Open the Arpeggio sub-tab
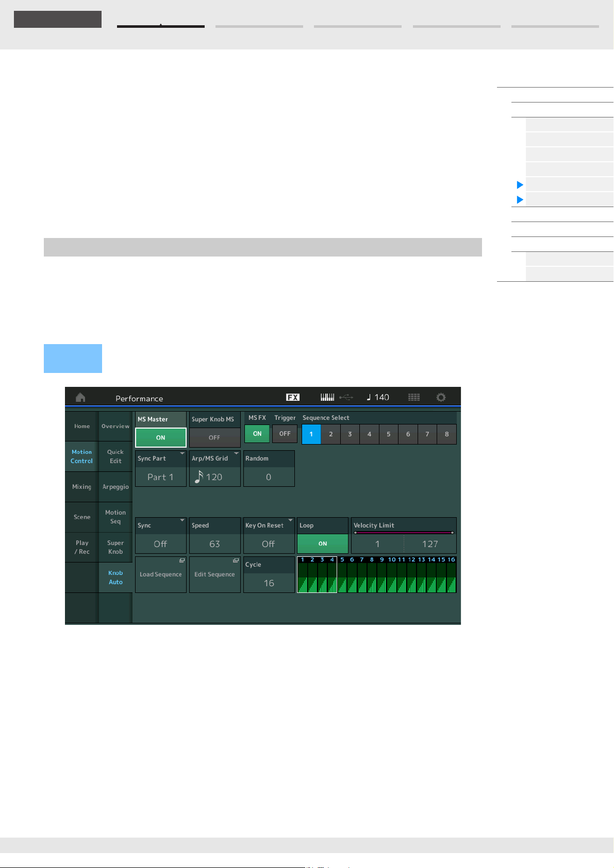This screenshot has width=614, height=868. click(x=115, y=487)
